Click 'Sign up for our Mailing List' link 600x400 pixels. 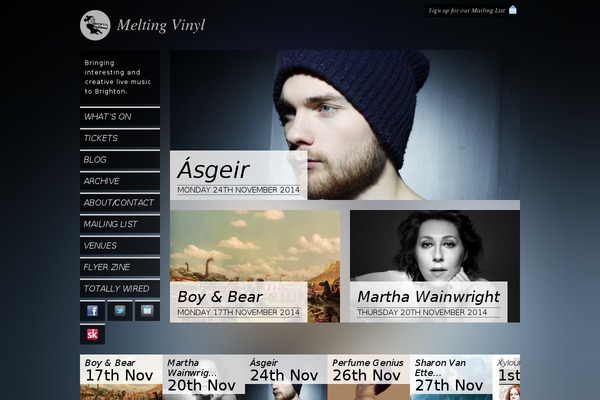coord(466,10)
